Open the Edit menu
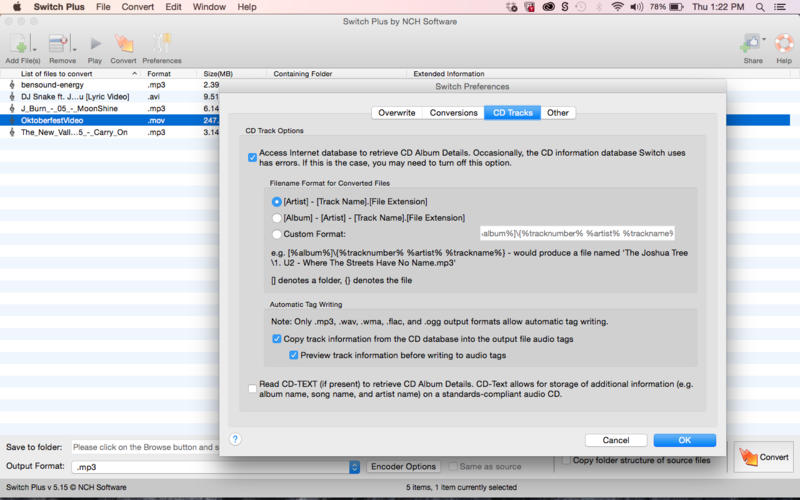The height and width of the screenshot is (500, 800). point(173,7)
